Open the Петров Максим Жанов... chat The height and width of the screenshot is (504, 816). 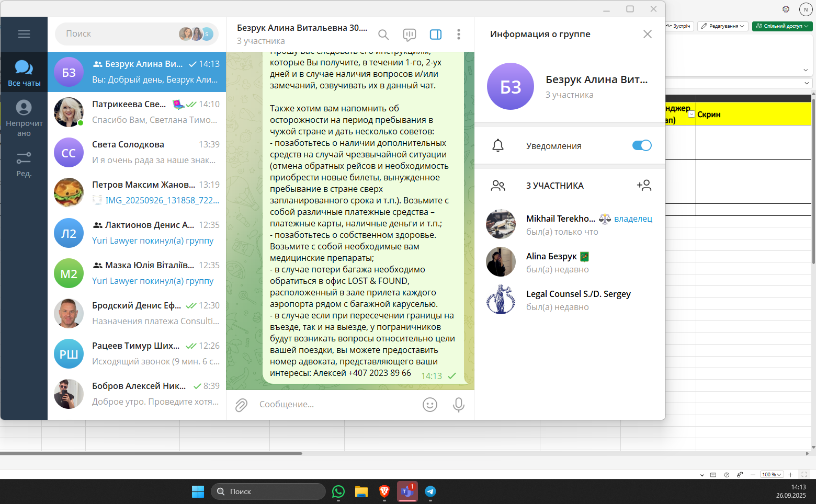137,193
